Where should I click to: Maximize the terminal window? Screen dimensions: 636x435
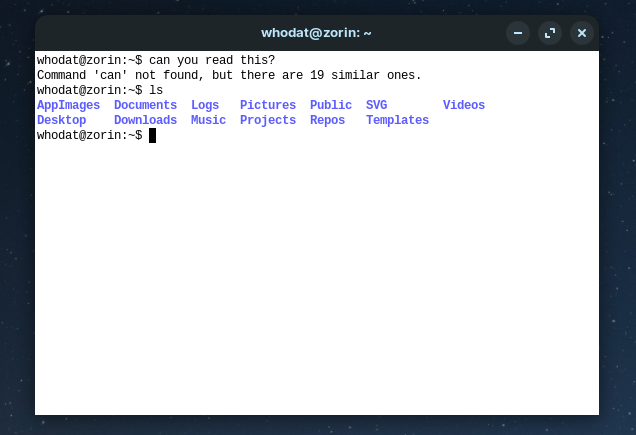click(x=550, y=33)
